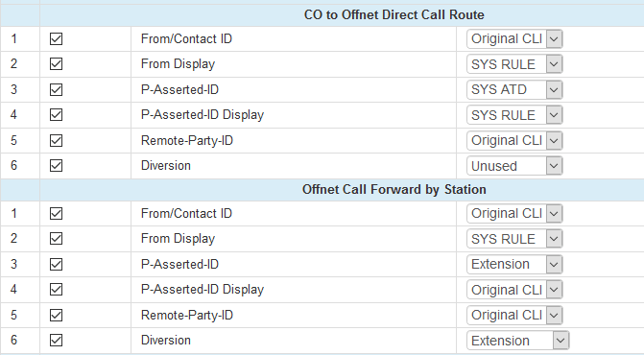Open Original CLI dropdown for P-Asserted-ID Display, Call Forward

[514, 290]
